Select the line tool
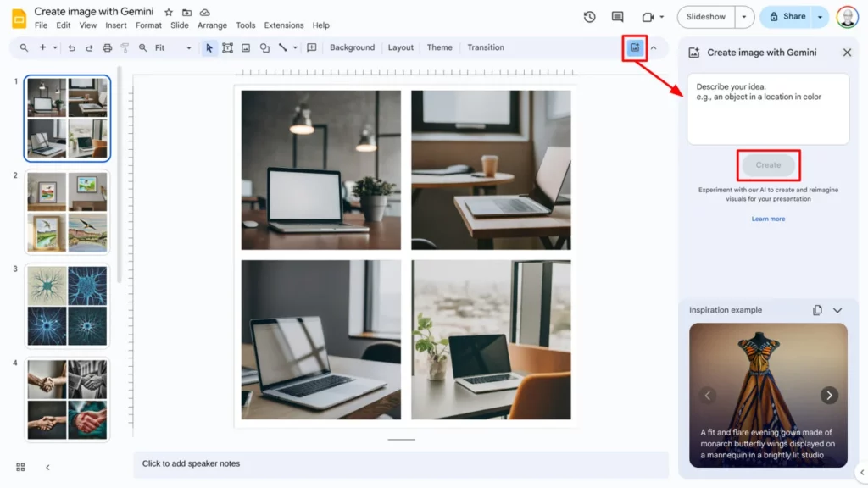 (283, 47)
